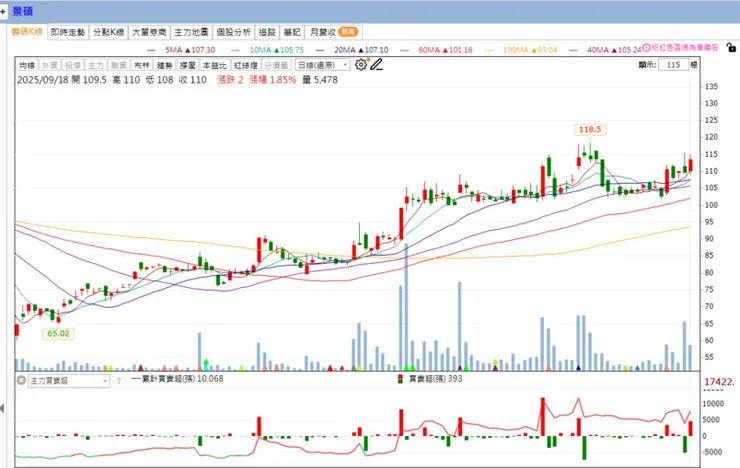Toggle the 融資 overlay button
Viewport: 740px width, 468px height.
[x=118, y=65]
